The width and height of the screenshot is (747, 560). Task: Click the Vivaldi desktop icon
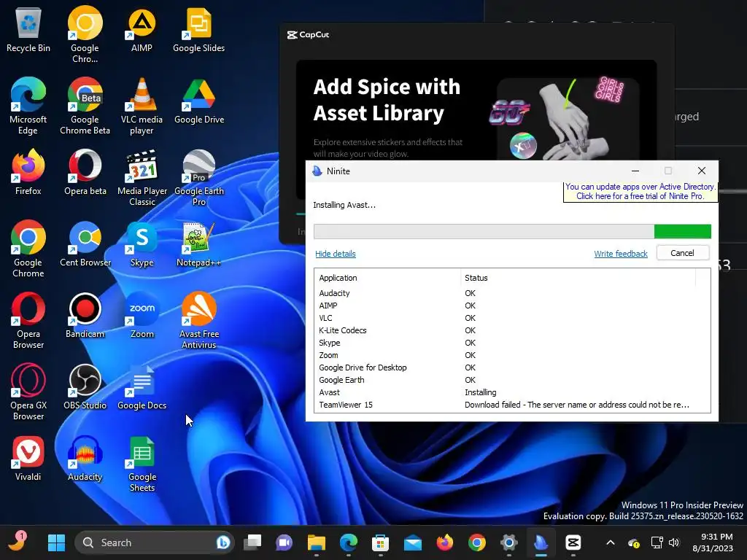pos(28,459)
